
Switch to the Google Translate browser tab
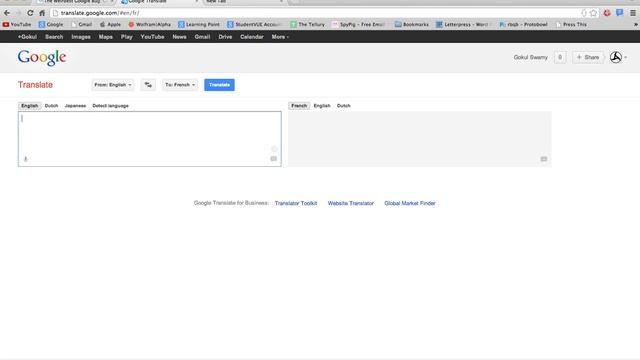(159, 2)
